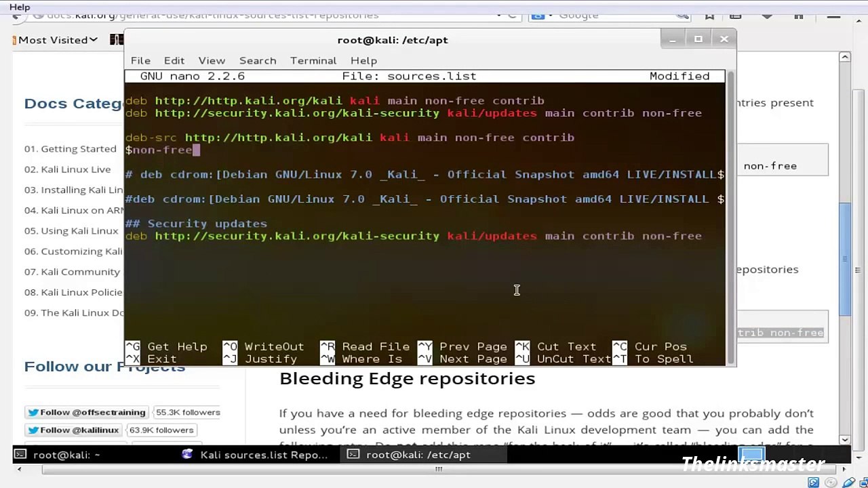The image size is (868, 488).
Task: Switch to Kali sources.list Repo... browser window
Action: [256, 455]
